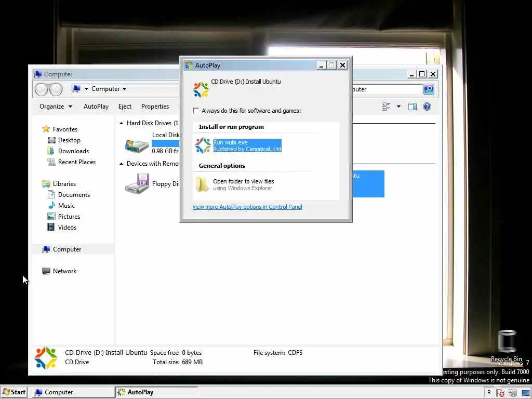
Task: Click the search magnifier button
Action: point(429,89)
